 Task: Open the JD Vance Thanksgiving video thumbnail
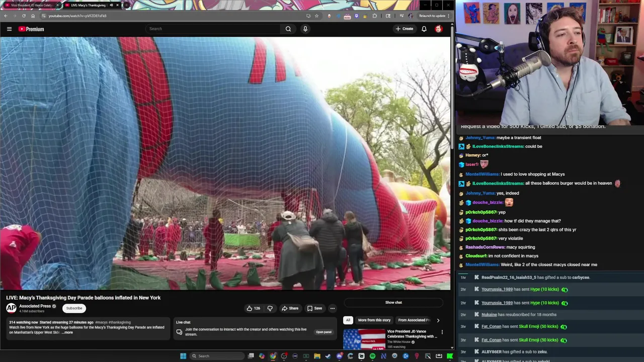point(364,339)
